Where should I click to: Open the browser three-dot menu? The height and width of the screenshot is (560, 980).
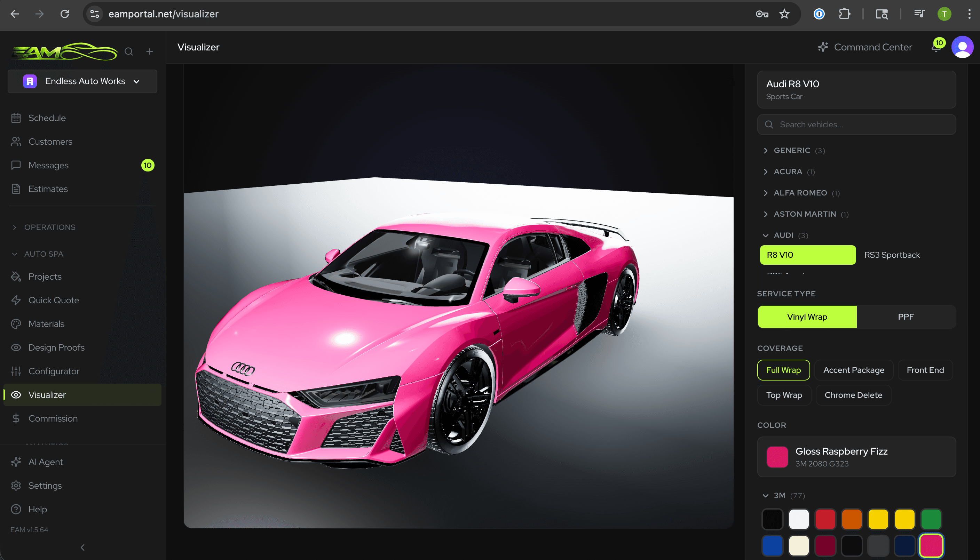click(969, 14)
